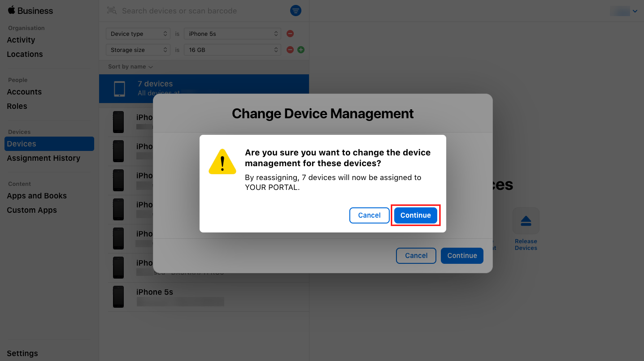This screenshot has height=361, width=644.
Task: Click the tablet icon in 7 devices row
Action: click(x=119, y=89)
